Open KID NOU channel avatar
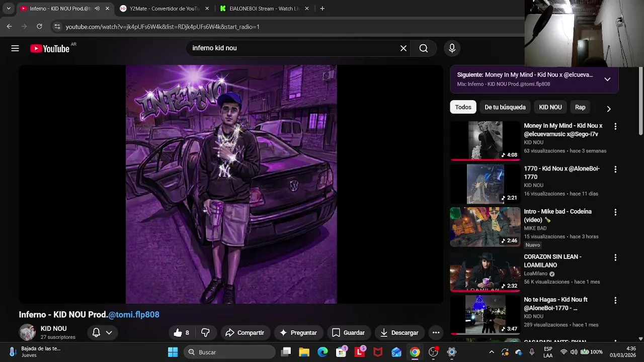 pyautogui.click(x=27, y=332)
